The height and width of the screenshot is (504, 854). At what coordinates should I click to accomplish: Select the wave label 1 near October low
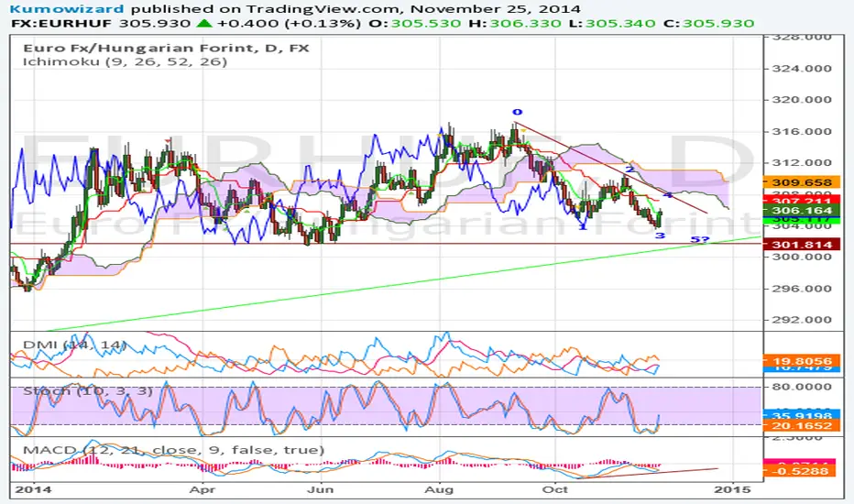click(583, 226)
